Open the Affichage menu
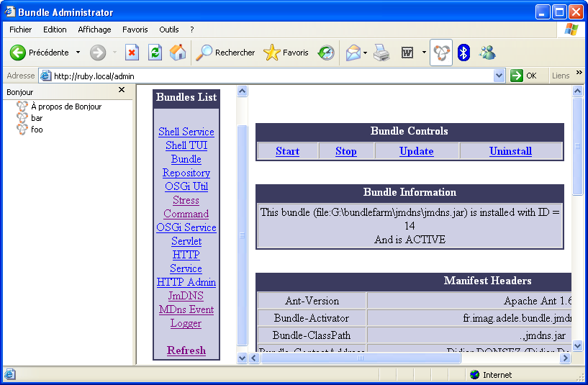 (x=94, y=30)
